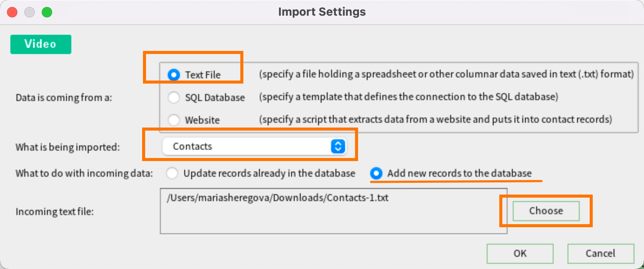Click the green zoom window button
The image size is (644, 269).
click(x=47, y=12)
